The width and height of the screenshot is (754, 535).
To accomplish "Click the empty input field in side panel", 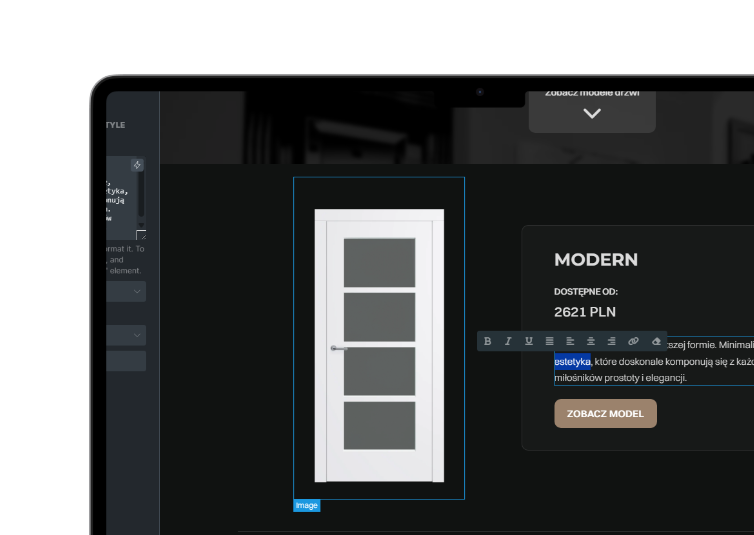I will (127, 361).
